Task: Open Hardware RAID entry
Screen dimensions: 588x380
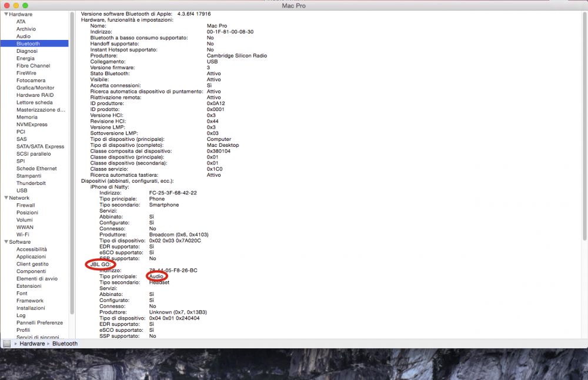Action: tap(35, 95)
